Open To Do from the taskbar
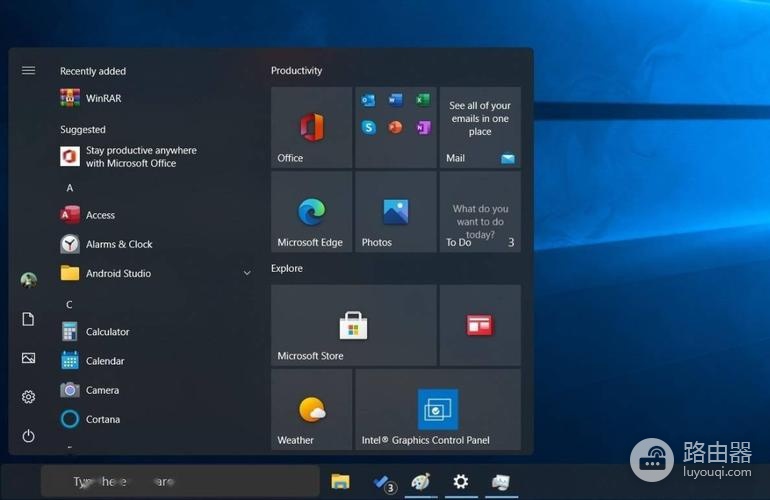The width and height of the screenshot is (770, 500). 384,483
